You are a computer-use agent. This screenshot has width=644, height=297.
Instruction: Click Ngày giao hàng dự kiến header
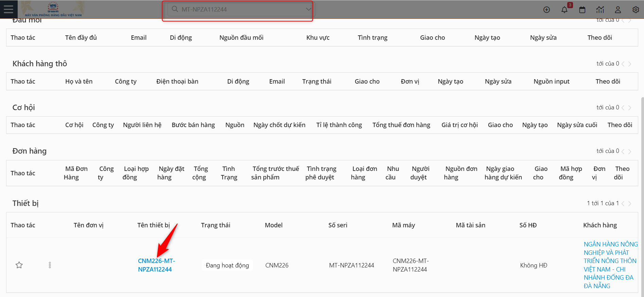503,173
